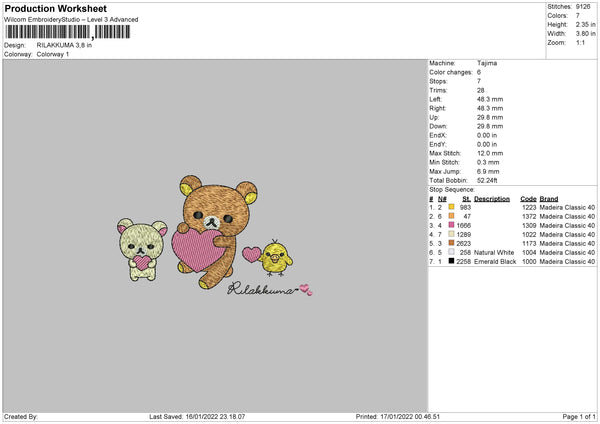600x424 pixels.
Task: Click the 'N#' column header
Action: click(x=442, y=199)
